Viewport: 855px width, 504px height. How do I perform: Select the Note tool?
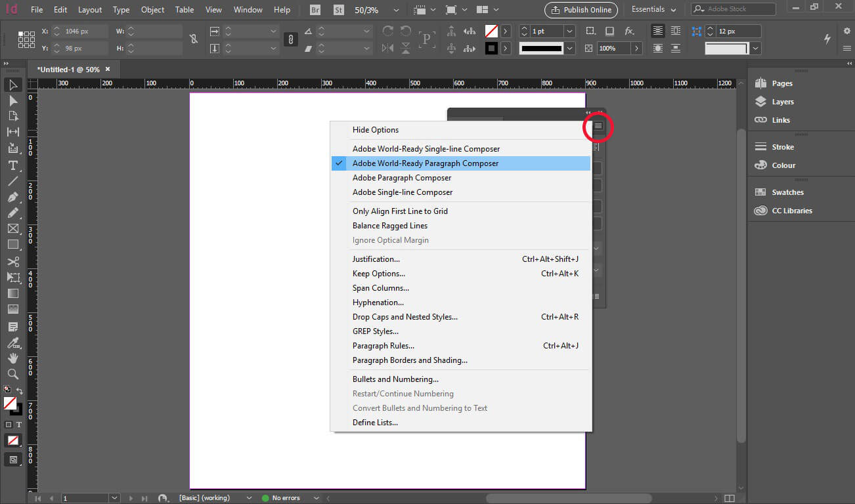click(x=13, y=327)
